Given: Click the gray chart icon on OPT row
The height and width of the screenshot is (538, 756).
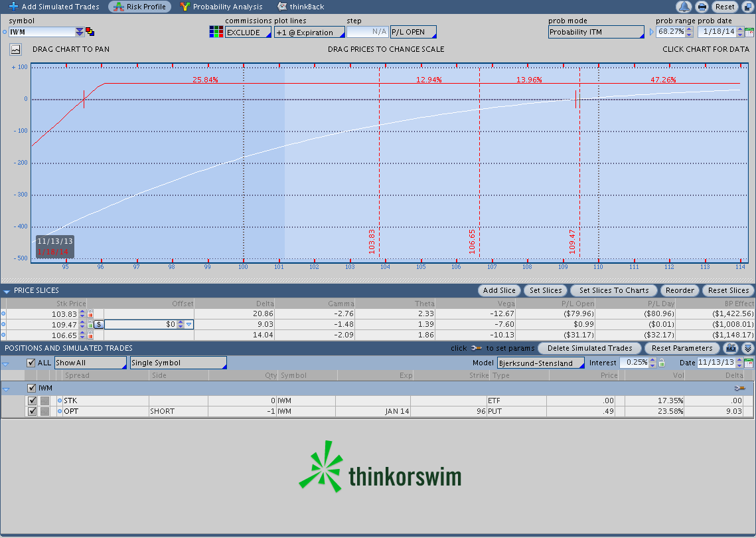Looking at the screenshot, I should (44, 412).
